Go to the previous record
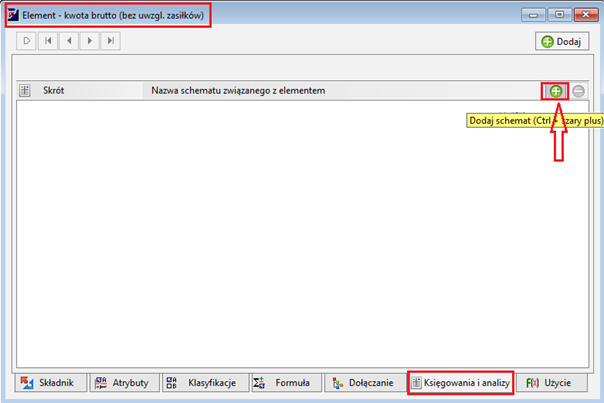 tap(69, 41)
